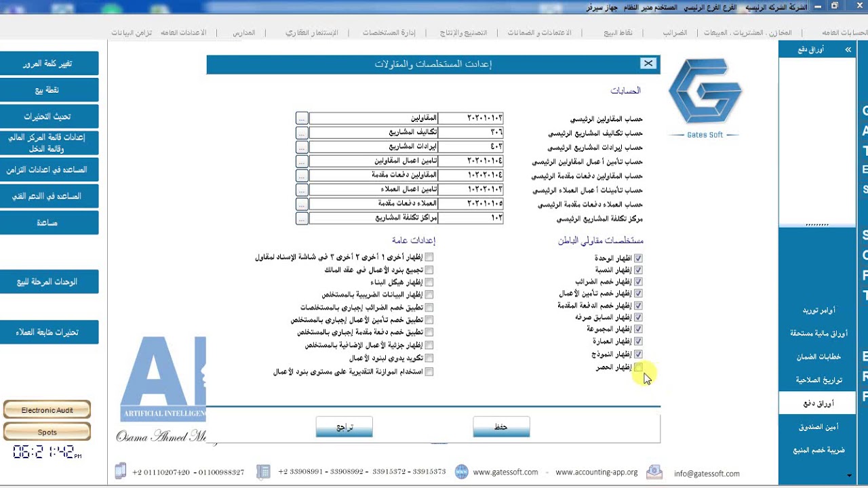Enable تطبيق خصم تأمين الأعمال إجباري
Screen dimensions: 868x488
coord(429,320)
